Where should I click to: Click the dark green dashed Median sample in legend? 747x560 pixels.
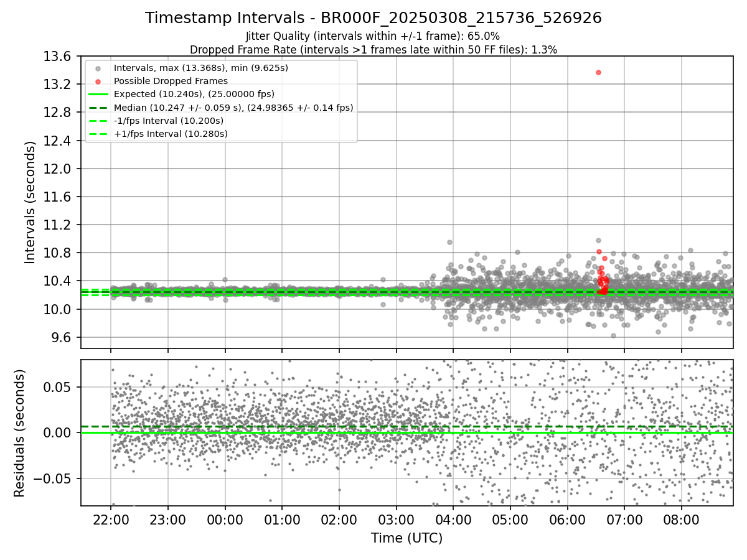tap(98, 108)
